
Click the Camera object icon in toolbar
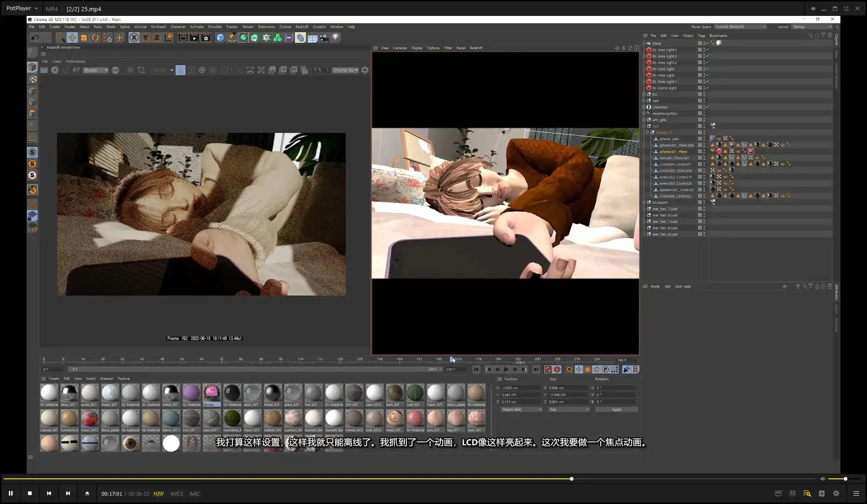pyautogui.click(x=324, y=38)
